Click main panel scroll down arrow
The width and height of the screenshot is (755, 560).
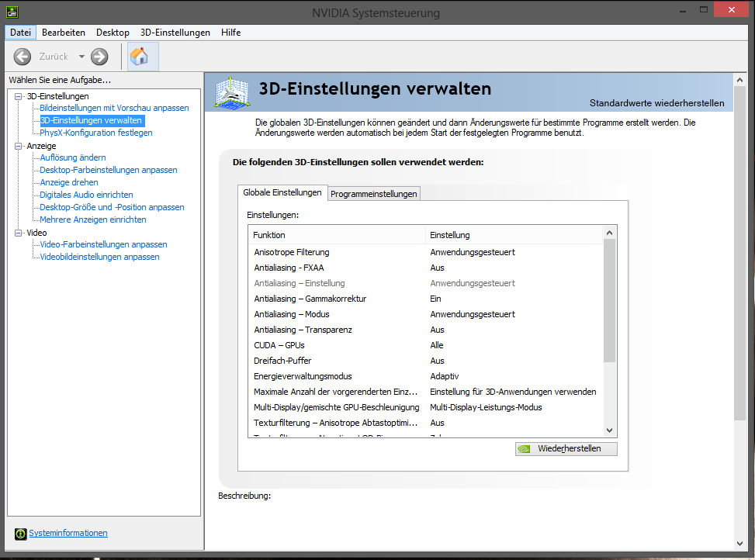click(740, 544)
